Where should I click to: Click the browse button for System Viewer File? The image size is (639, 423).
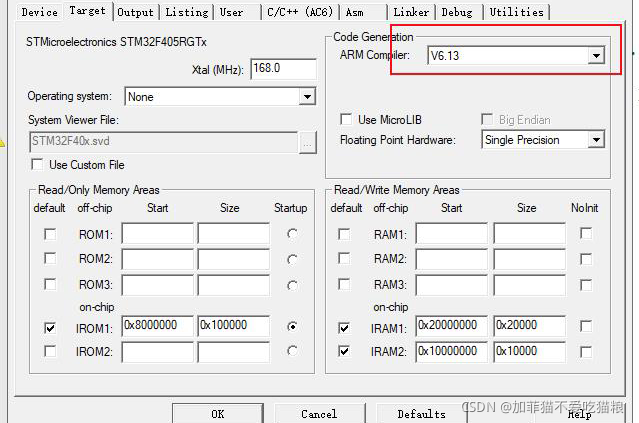(x=308, y=143)
